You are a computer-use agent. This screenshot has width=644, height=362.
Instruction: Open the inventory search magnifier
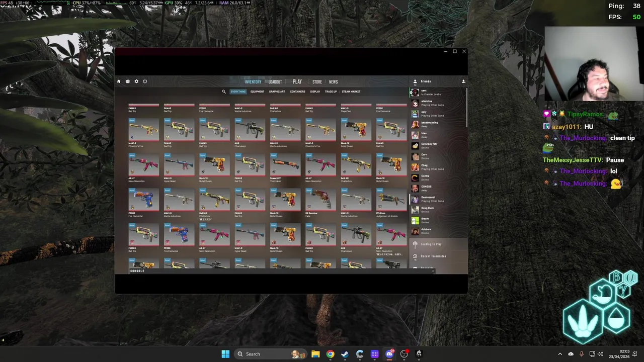point(224,92)
